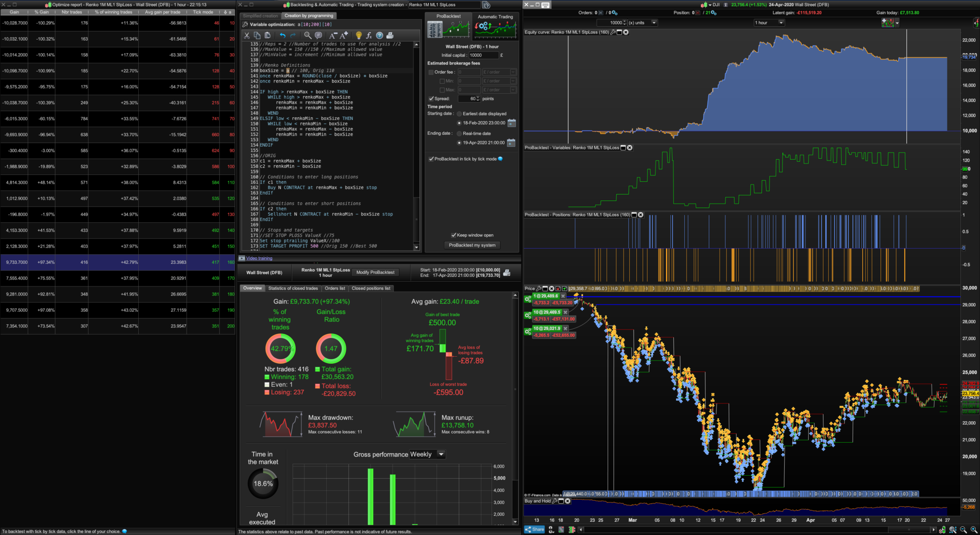980x535 pixels.
Task: Insert function with the fx icon
Action: pos(369,35)
